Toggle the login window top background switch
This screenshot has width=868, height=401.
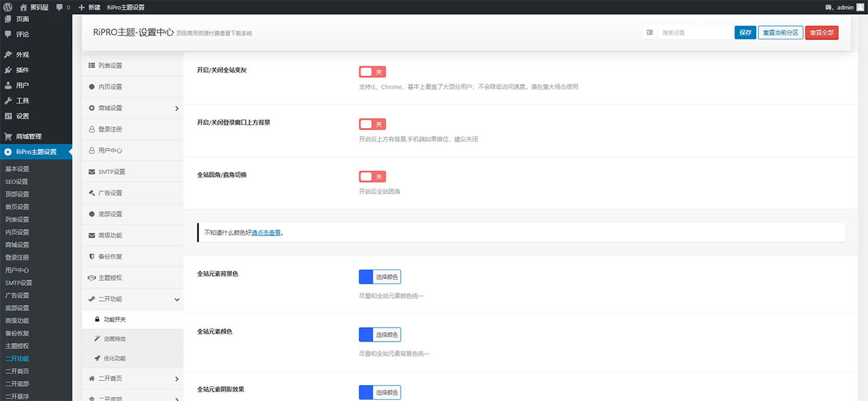[x=372, y=124]
